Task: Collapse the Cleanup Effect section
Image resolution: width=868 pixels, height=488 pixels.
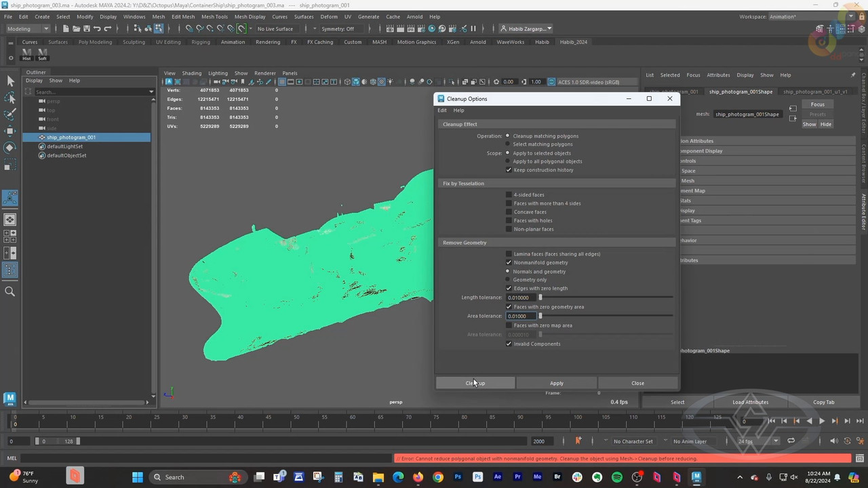Action: point(556,124)
